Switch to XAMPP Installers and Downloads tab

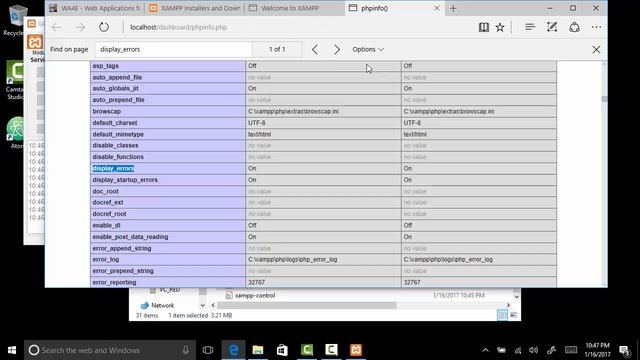click(x=194, y=8)
